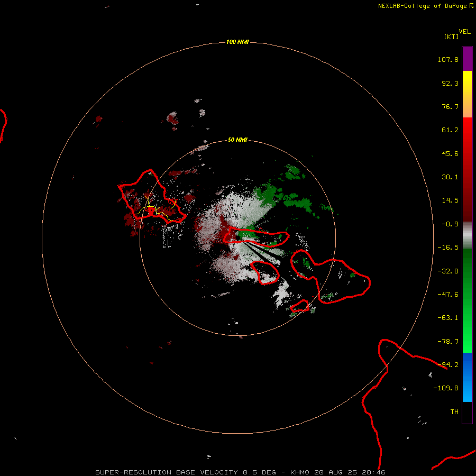Click the purple segment of the color bar
Viewport: 476px width, 476px height.
click(x=467, y=59)
